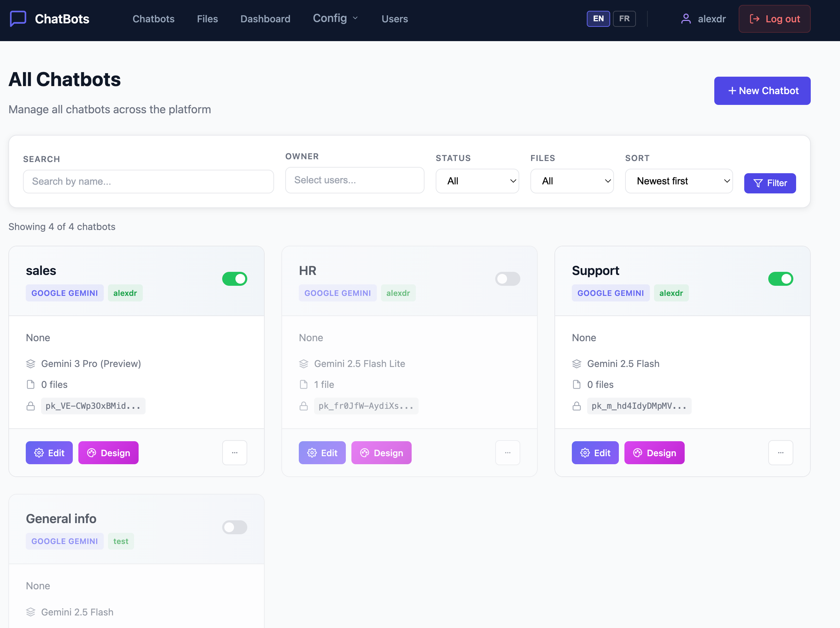This screenshot has height=628, width=840.
Task: Open the more options menu on the sales card
Action: point(235,452)
